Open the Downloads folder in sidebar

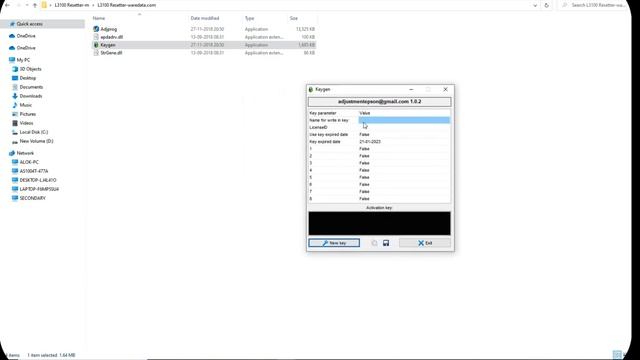[31, 96]
